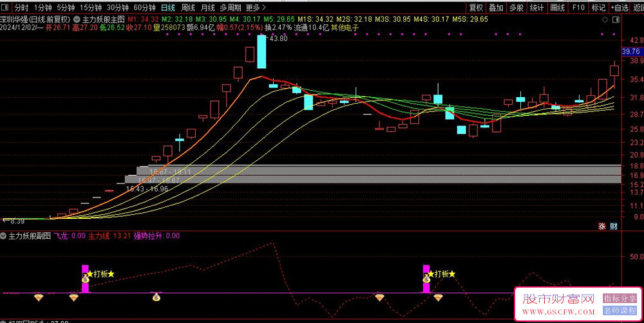Click the M5: 29.65 indicator value
Screen dimensions: 644x323
[x=279, y=19]
